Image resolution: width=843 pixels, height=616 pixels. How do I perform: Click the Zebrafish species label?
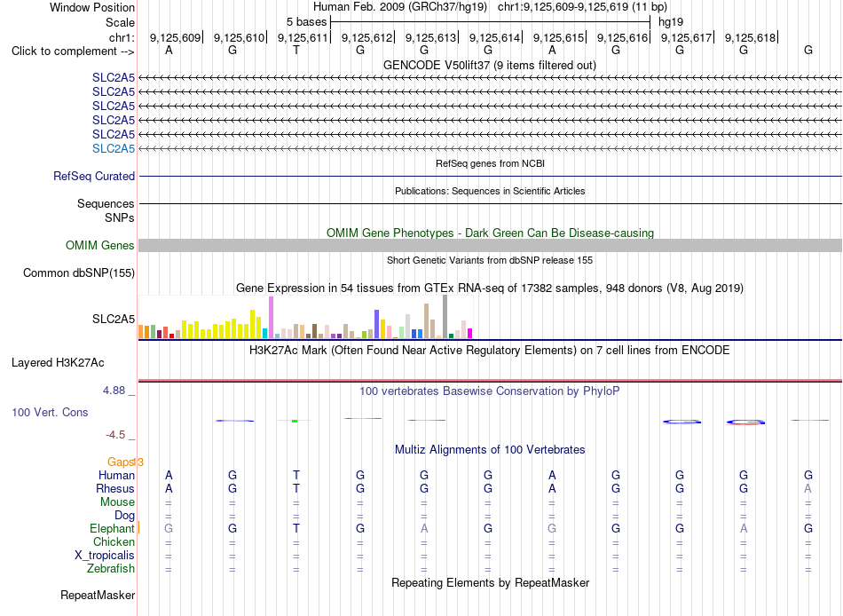111,569
